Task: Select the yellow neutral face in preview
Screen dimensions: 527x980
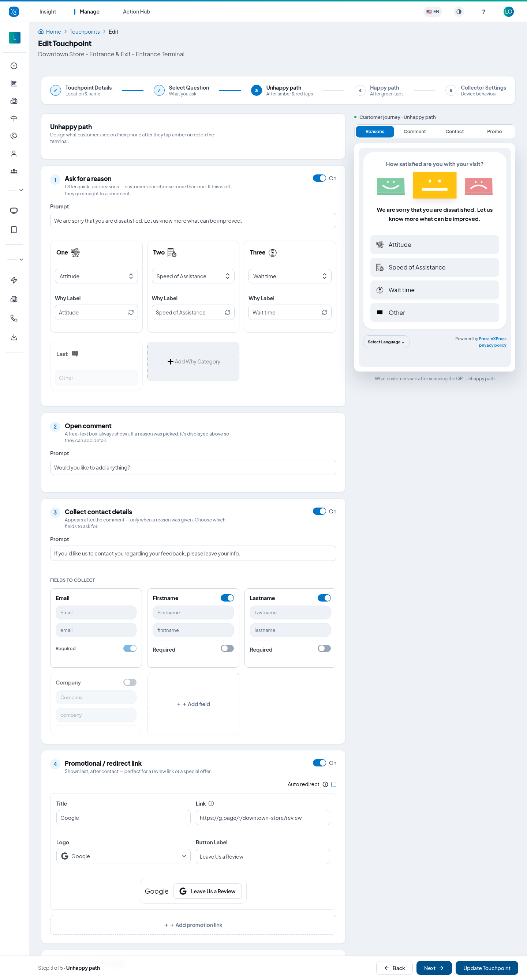Action: 434,185
